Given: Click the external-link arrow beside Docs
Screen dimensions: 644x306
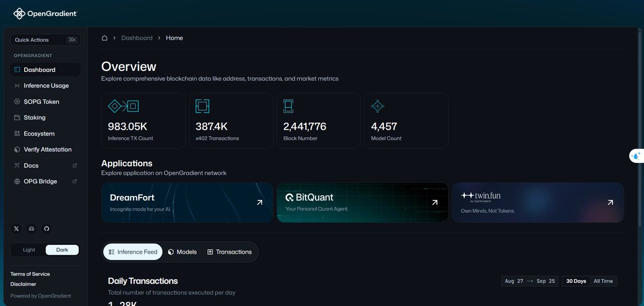Looking at the screenshot, I should pyautogui.click(x=75, y=166).
